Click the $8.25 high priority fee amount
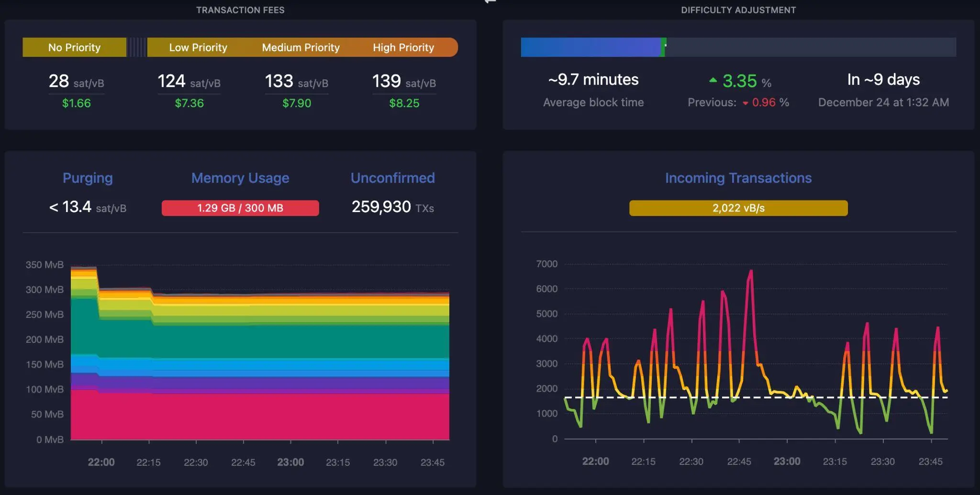The image size is (980, 495). (404, 103)
